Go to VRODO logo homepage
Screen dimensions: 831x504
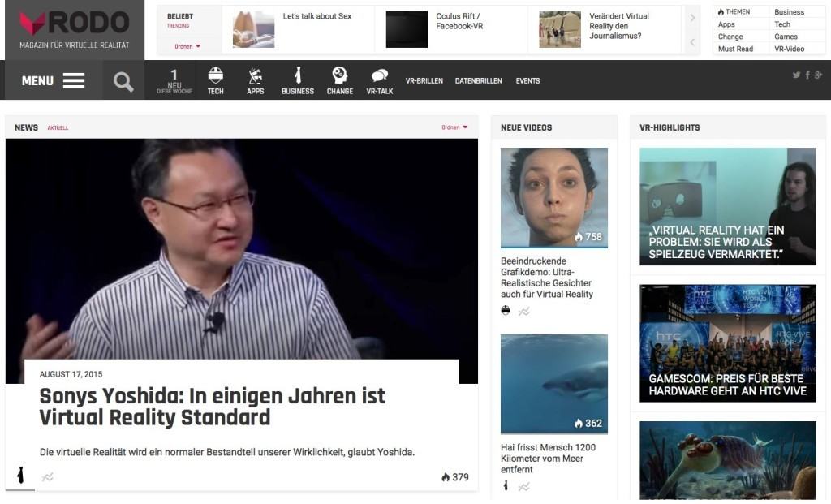coord(74,30)
